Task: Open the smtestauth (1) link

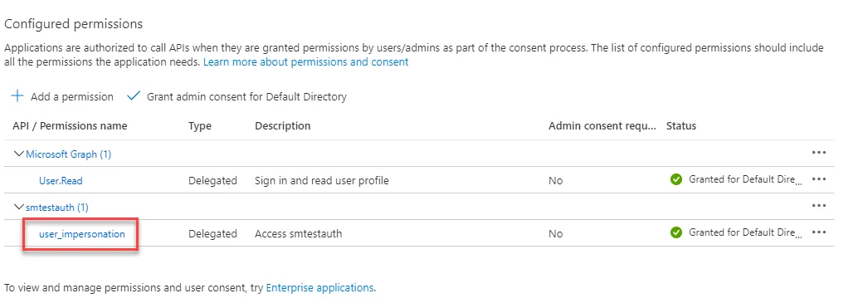Action: coord(57,208)
